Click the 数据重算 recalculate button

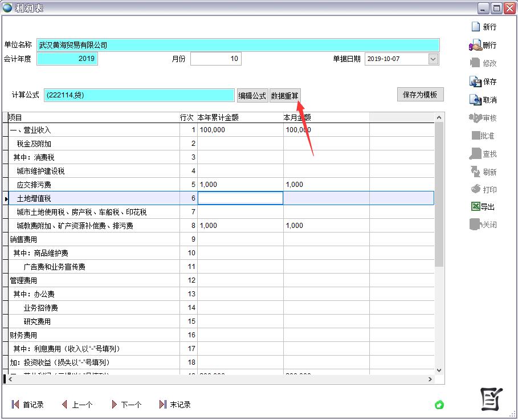click(x=285, y=96)
